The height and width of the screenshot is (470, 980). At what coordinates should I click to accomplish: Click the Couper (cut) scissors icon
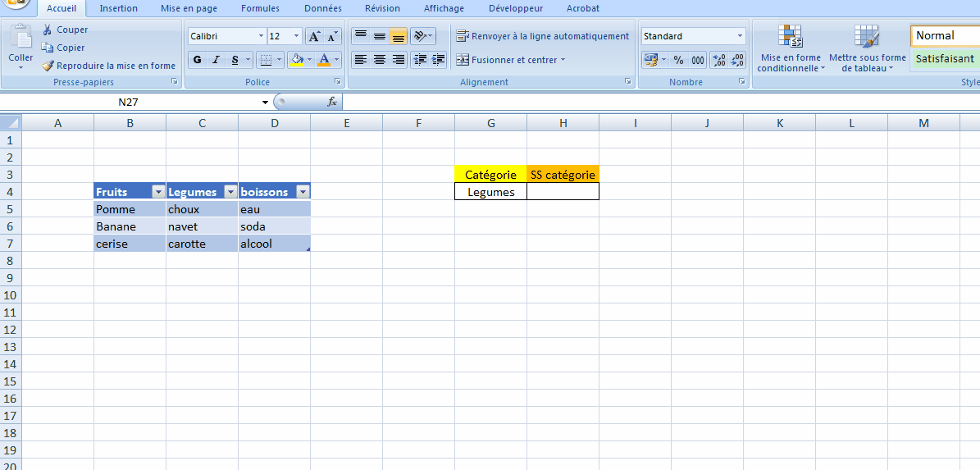pyautogui.click(x=48, y=30)
